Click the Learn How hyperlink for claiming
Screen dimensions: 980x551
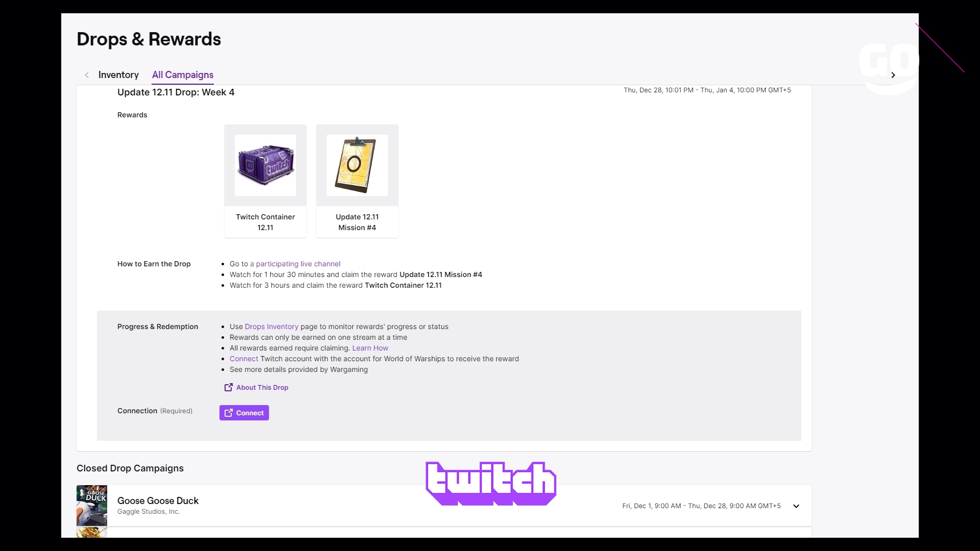370,348
